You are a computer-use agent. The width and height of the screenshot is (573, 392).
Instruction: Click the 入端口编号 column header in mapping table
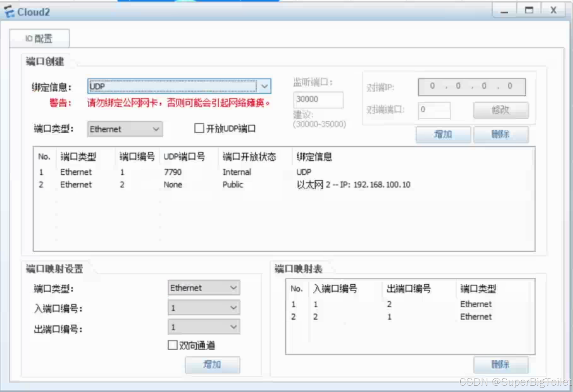coord(335,288)
